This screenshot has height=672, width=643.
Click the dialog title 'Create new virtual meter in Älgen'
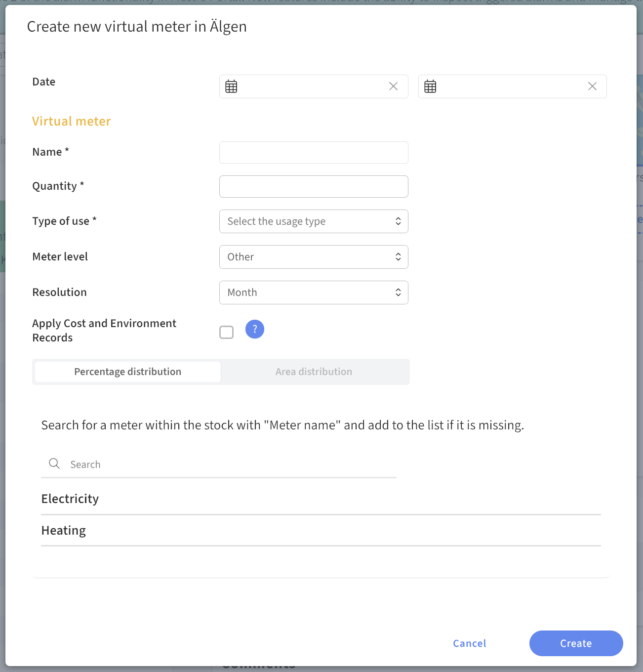137,27
